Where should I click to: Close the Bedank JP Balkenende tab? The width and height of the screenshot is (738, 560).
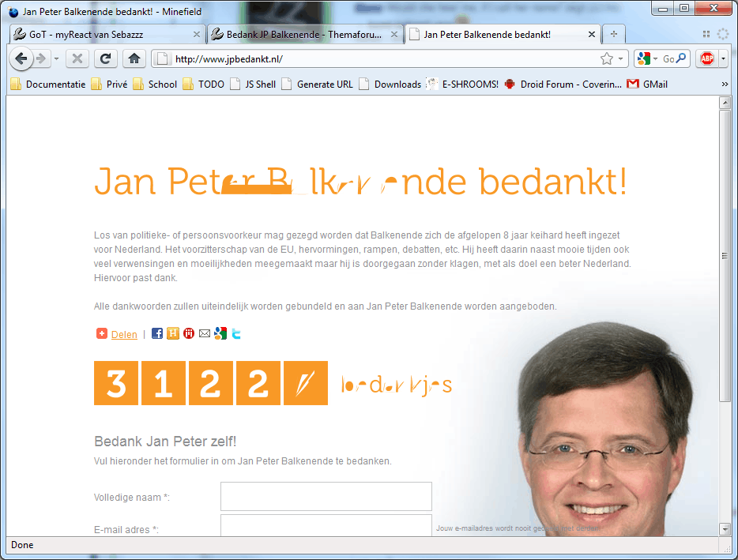(394, 34)
